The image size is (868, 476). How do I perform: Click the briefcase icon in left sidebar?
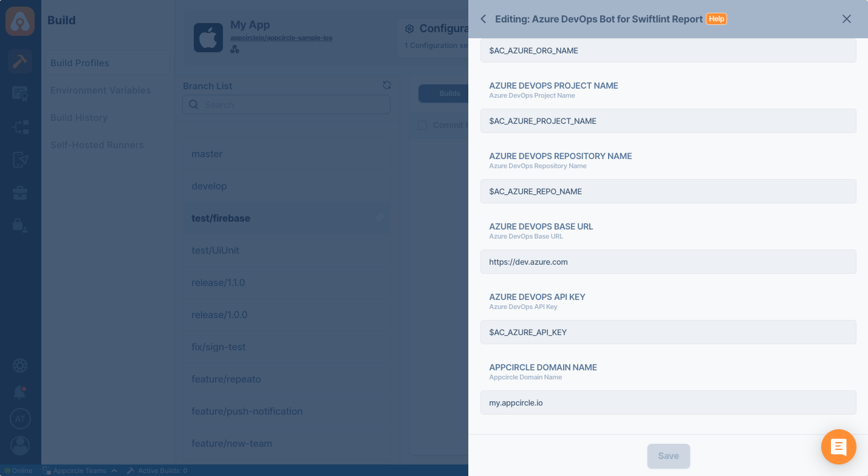[20, 193]
